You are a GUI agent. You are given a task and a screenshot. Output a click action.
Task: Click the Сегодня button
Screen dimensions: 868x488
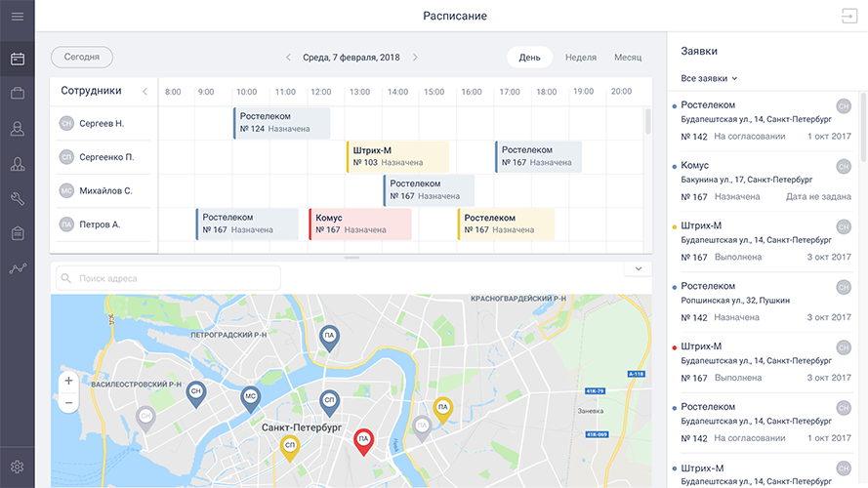click(x=82, y=58)
